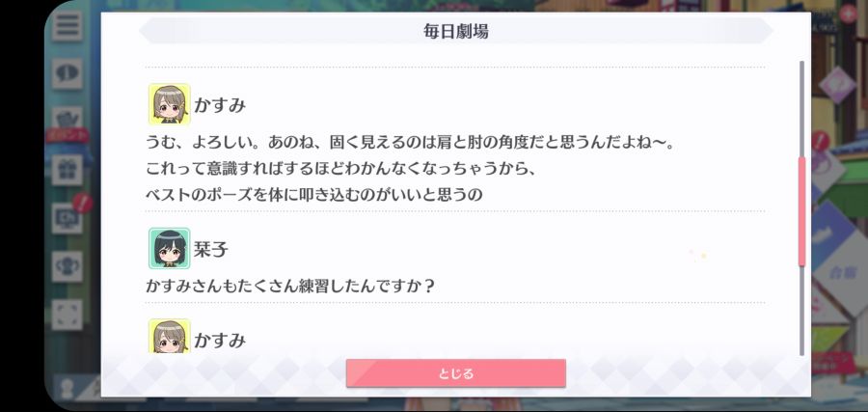
Task: Tap the first かすみ avatar thumbnail
Action: 170,104
